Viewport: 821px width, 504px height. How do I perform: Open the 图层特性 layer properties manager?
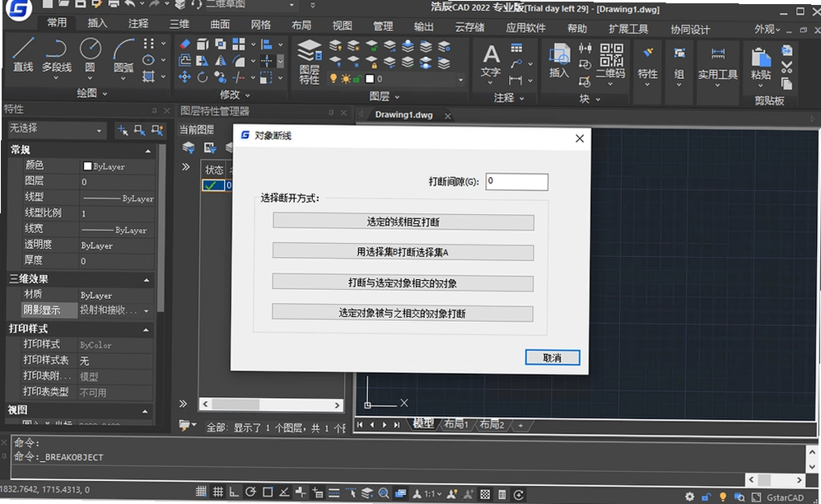pyautogui.click(x=310, y=62)
